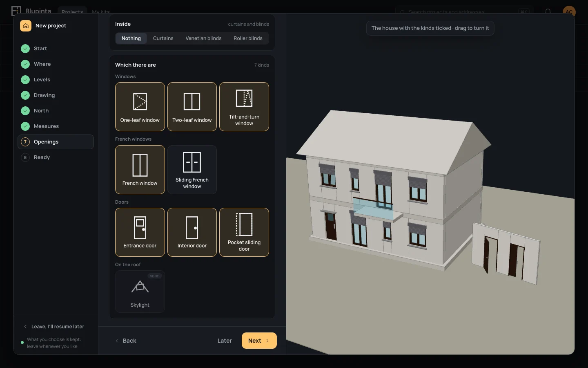Click the green checkmark beside Levels
Viewport: 588px width, 368px height.
tap(25, 80)
